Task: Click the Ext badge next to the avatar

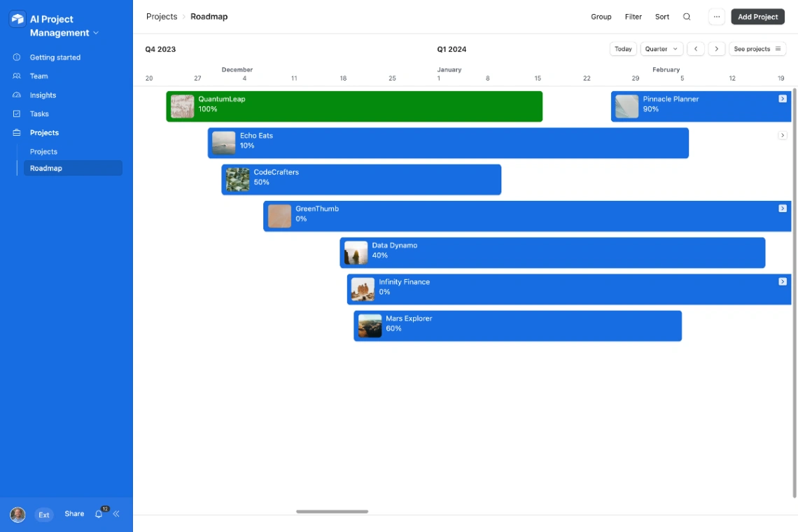Action: point(43,514)
